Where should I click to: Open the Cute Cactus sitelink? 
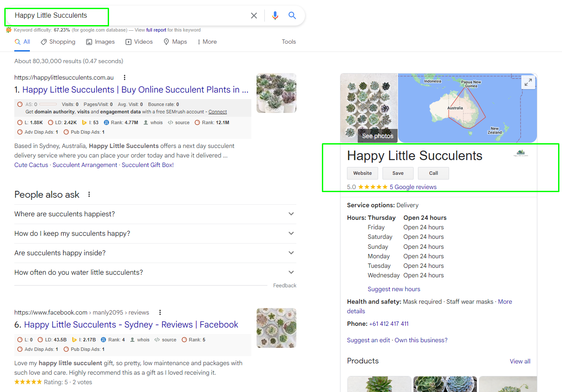tap(31, 165)
